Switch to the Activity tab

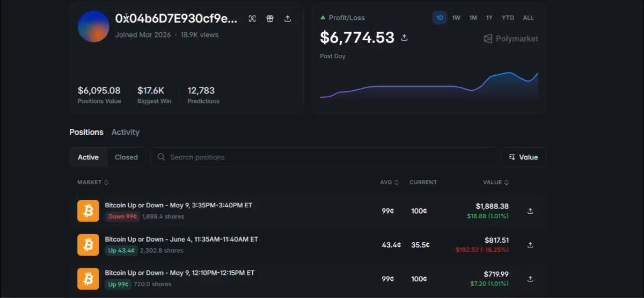pyautogui.click(x=126, y=132)
